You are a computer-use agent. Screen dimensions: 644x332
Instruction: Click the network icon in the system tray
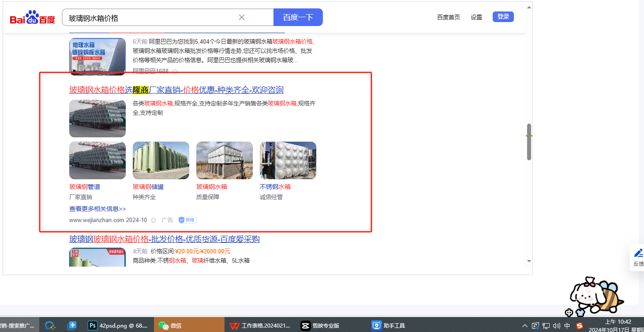click(546, 326)
